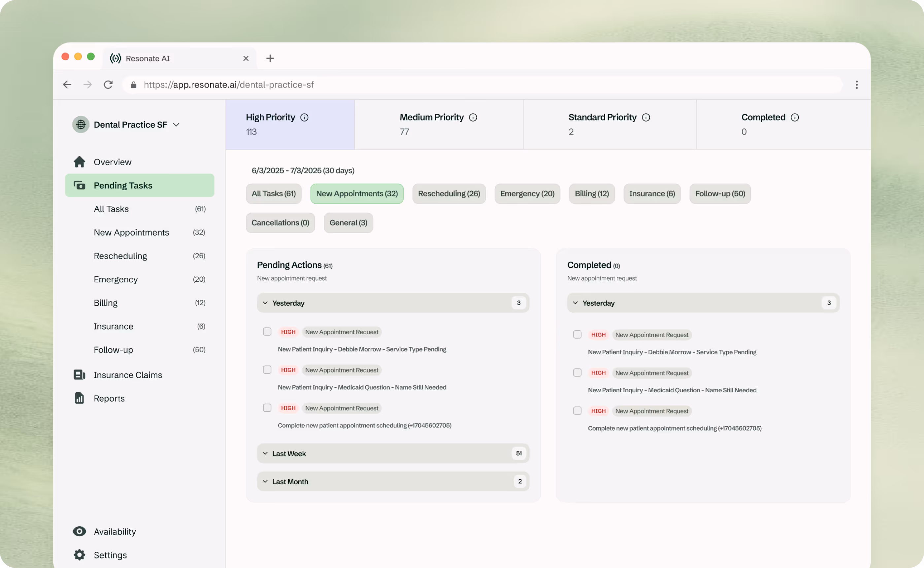The height and width of the screenshot is (568, 924).
Task: Click the Dental Practice SF globe icon
Action: pyautogui.click(x=81, y=124)
